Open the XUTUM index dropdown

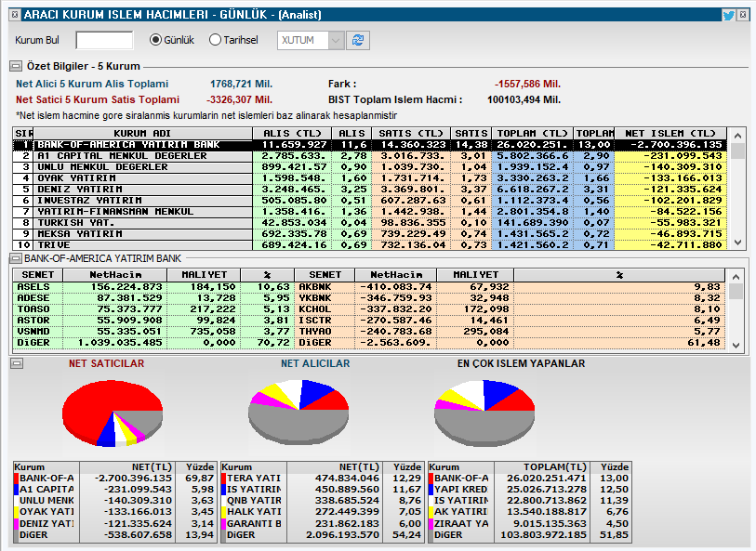coord(336,41)
